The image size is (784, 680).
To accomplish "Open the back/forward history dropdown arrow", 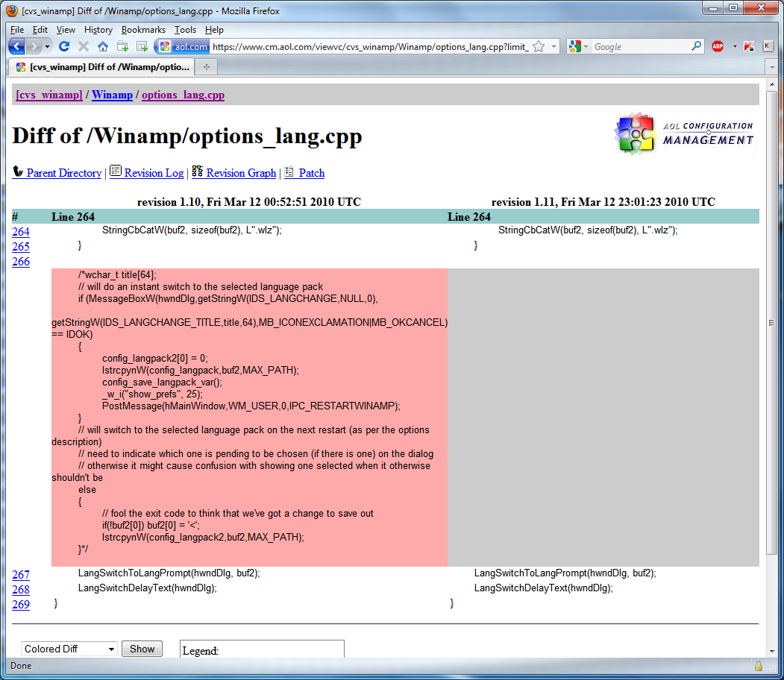I will coord(47,46).
